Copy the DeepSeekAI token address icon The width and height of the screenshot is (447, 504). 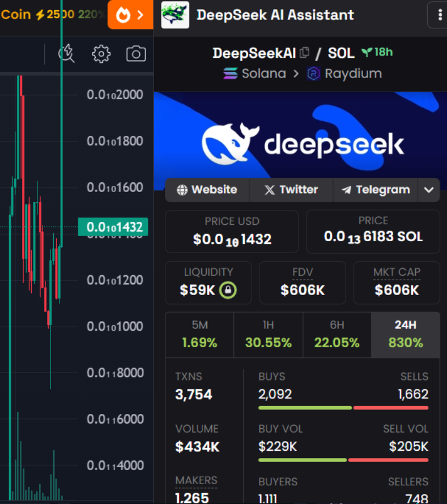coord(304,53)
